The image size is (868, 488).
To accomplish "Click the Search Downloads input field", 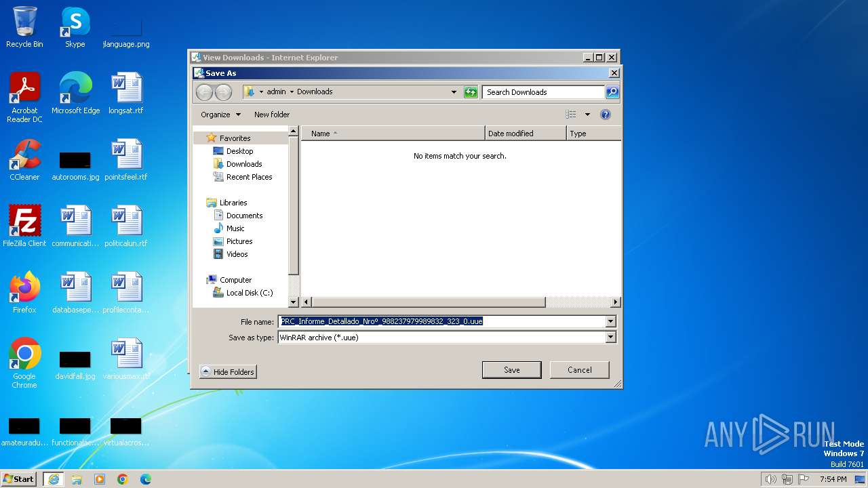I will pos(543,92).
